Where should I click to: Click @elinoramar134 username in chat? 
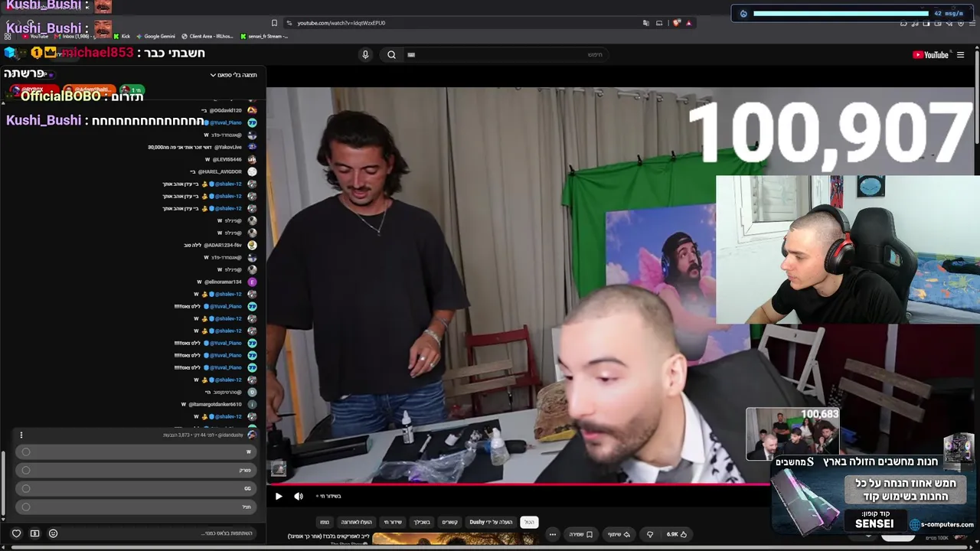223,282
